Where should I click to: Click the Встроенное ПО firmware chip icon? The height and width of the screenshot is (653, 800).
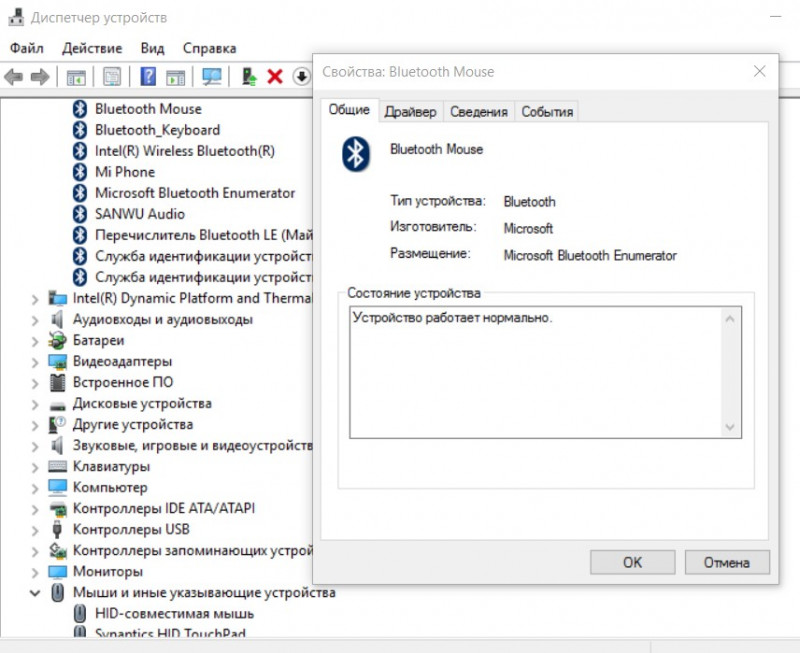tap(58, 383)
